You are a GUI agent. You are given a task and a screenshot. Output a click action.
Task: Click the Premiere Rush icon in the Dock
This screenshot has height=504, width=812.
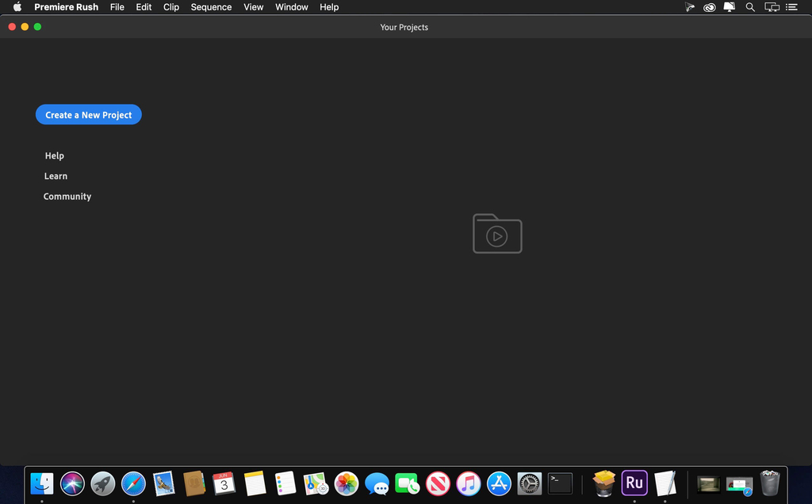click(x=634, y=483)
